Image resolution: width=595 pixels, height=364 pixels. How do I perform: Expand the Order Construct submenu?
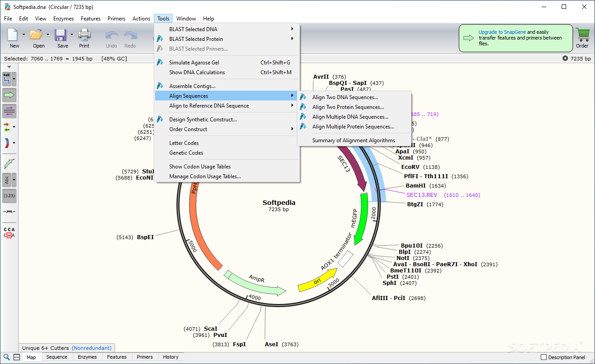click(x=227, y=129)
